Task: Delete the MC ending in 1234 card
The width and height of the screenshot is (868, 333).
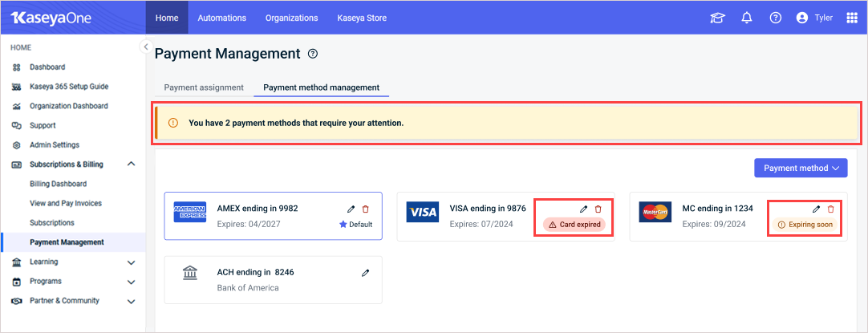Action: coord(830,209)
